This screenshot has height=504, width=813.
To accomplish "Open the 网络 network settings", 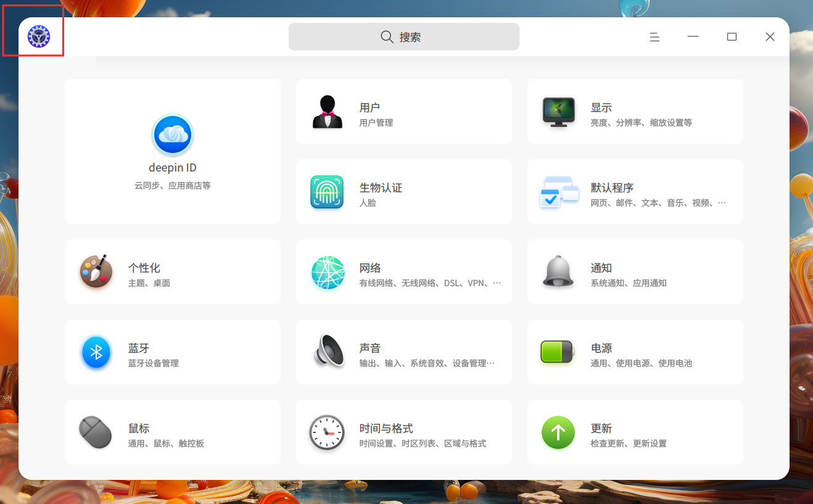I will pyautogui.click(x=404, y=272).
